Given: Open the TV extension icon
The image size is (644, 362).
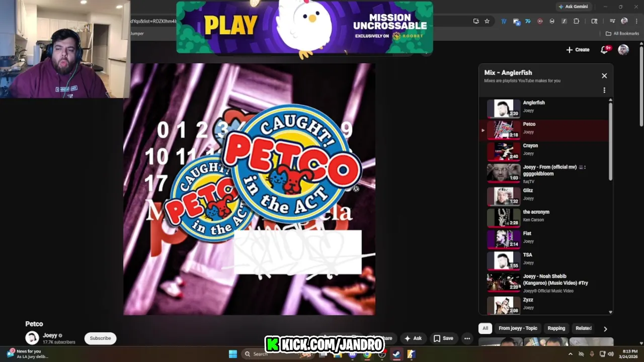Looking at the screenshot, I should 504,21.
